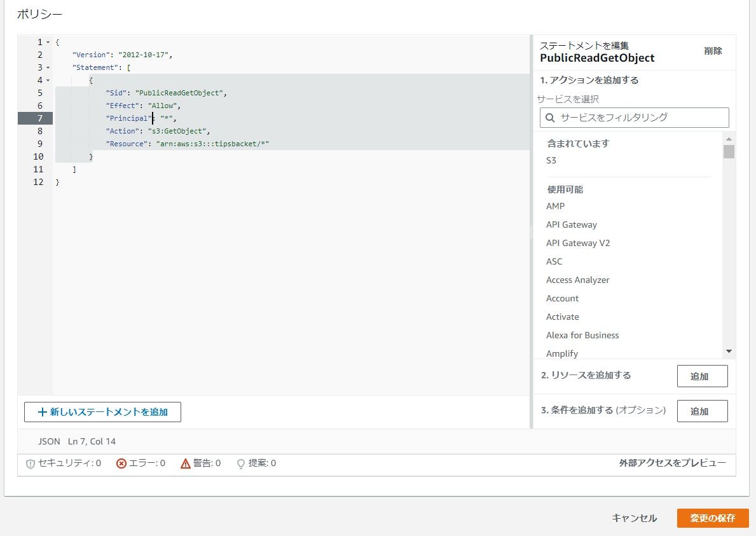Select Amplify in the service list
The height and width of the screenshot is (536, 756).
[x=562, y=354]
